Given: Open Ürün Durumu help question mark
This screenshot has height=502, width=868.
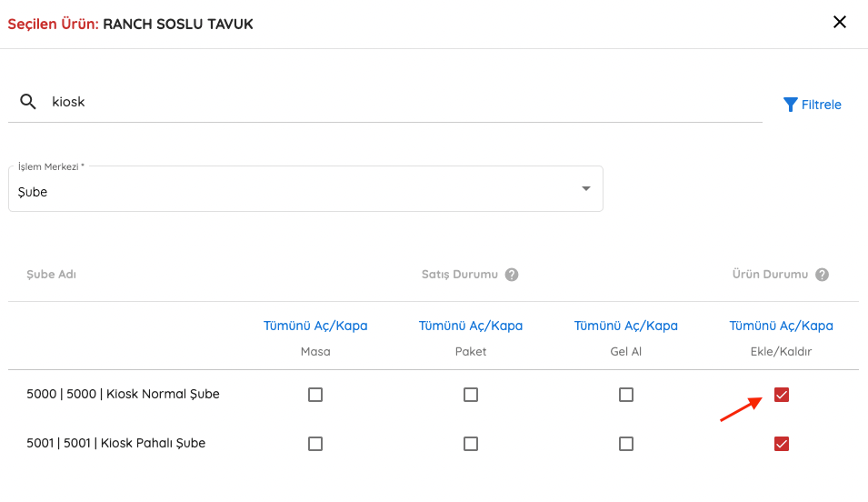Looking at the screenshot, I should click(x=822, y=275).
